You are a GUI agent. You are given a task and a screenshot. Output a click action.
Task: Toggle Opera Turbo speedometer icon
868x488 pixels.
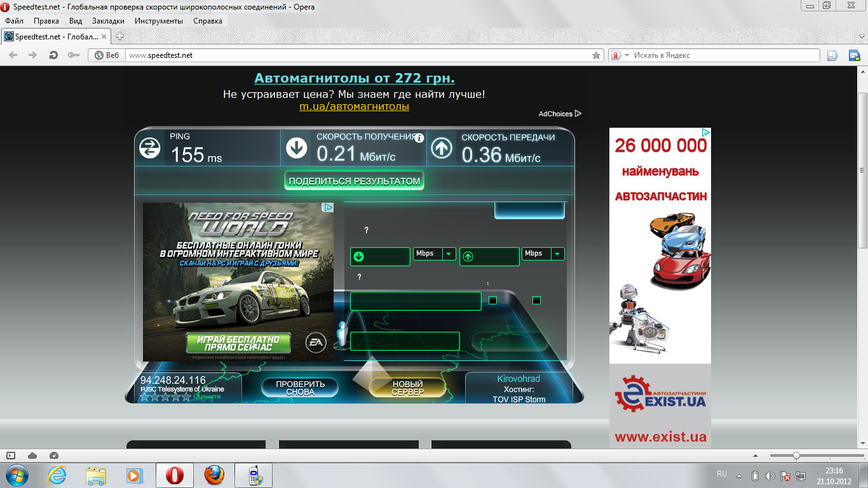pyautogui.click(x=53, y=456)
